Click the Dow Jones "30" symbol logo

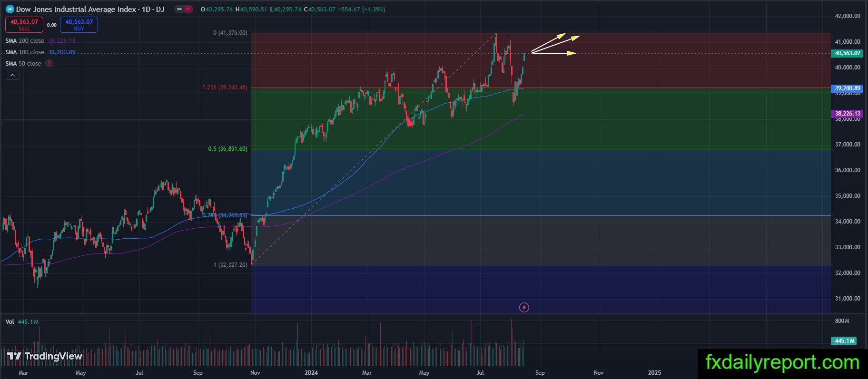(10, 9)
